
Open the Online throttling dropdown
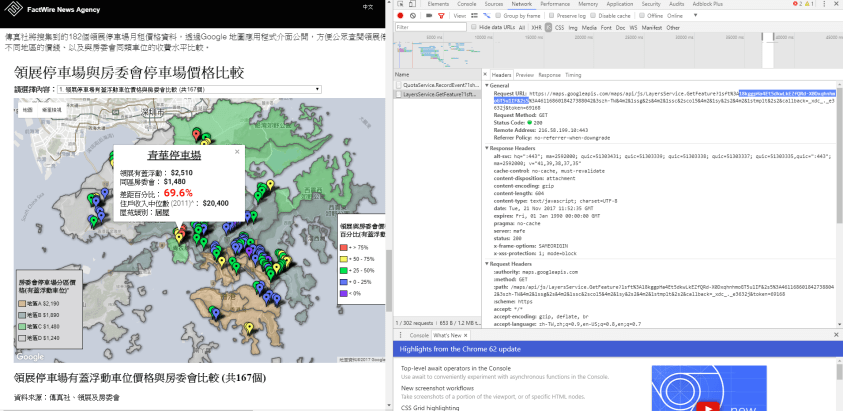click(678, 16)
